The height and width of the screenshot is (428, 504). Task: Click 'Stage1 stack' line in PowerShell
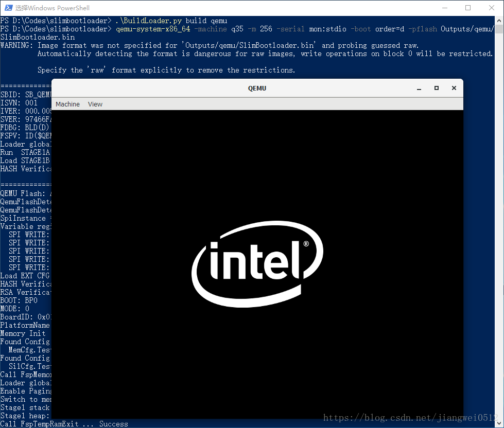pyautogui.click(x=25, y=408)
